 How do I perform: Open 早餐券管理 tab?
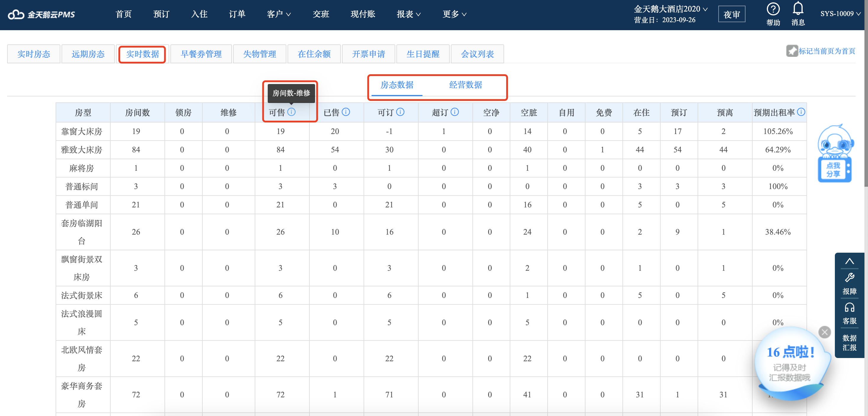tap(201, 54)
